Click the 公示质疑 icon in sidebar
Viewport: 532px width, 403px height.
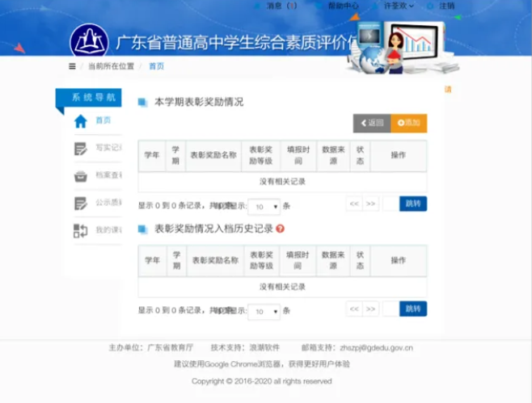click(80, 204)
